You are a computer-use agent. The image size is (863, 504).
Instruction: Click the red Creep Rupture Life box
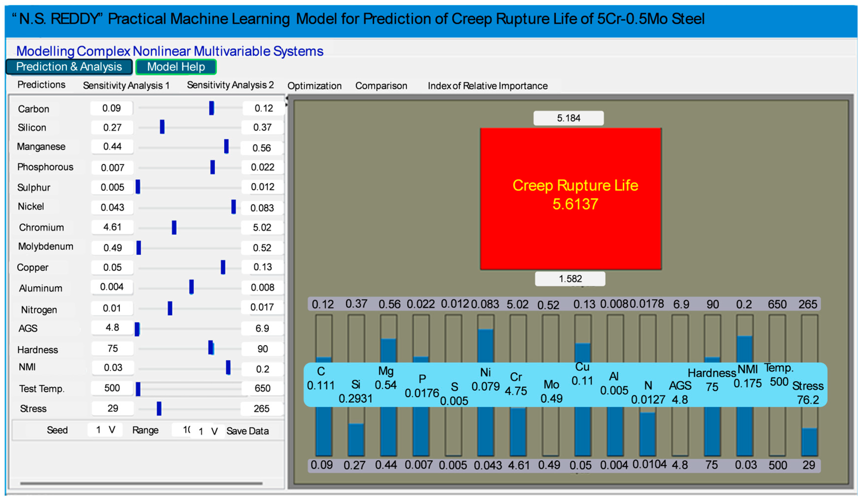pyautogui.click(x=571, y=199)
